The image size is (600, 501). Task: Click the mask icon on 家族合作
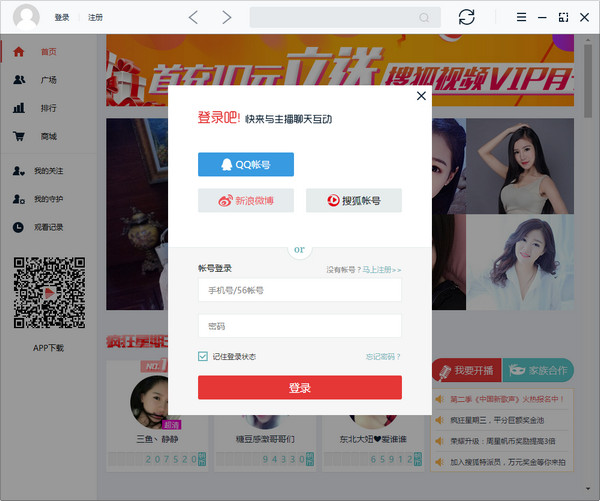click(517, 370)
